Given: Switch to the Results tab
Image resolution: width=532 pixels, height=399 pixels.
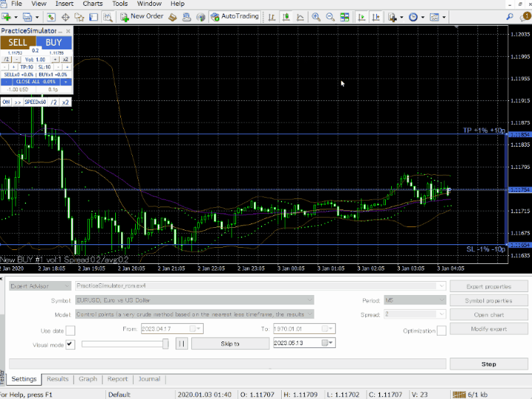Looking at the screenshot, I should [58, 379].
